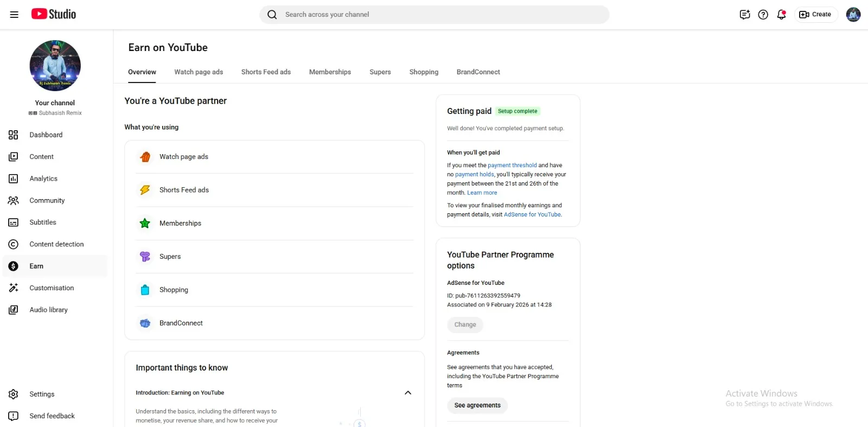Open the Supers list row
Image resolution: width=868 pixels, height=427 pixels.
[275, 257]
